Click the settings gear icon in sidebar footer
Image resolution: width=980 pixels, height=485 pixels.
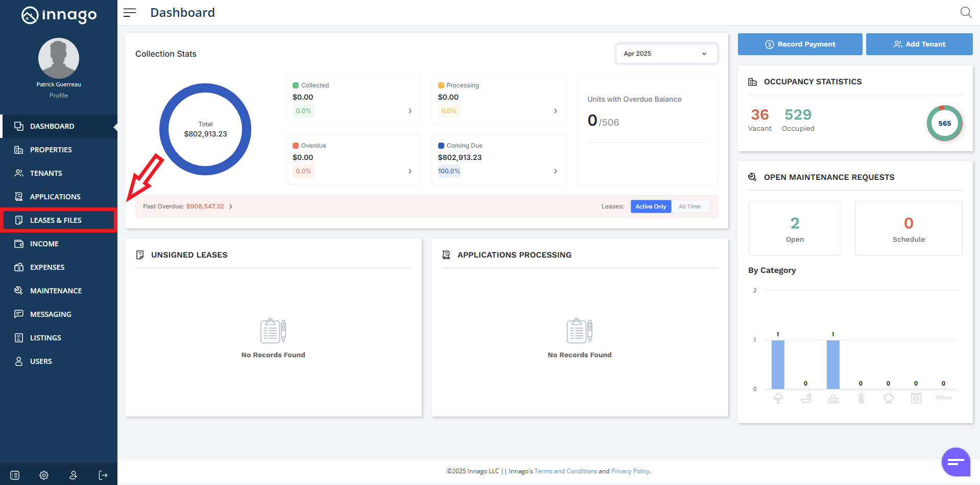point(44,475)
